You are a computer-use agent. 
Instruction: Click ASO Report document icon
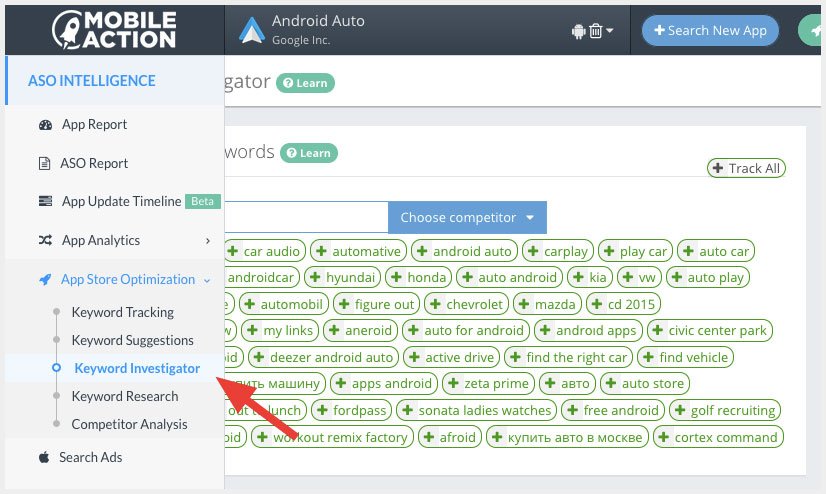coord(45,163)
